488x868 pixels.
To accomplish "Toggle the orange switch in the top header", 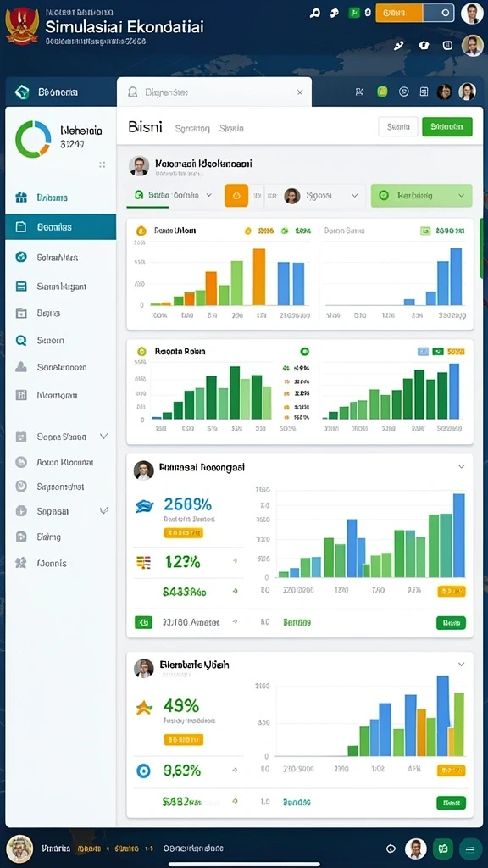I will [x=415, y=13].
